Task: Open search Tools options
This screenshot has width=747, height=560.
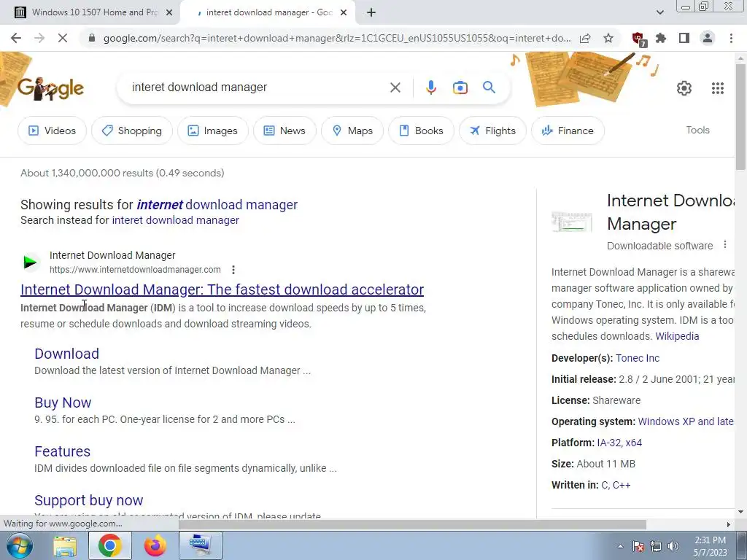Action: [697, 130]
